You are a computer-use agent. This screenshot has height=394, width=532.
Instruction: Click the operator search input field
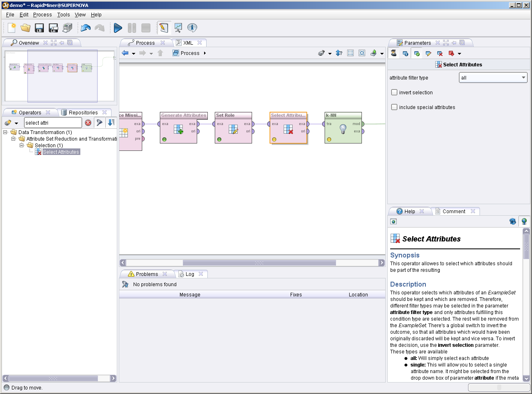pos(53,123)
